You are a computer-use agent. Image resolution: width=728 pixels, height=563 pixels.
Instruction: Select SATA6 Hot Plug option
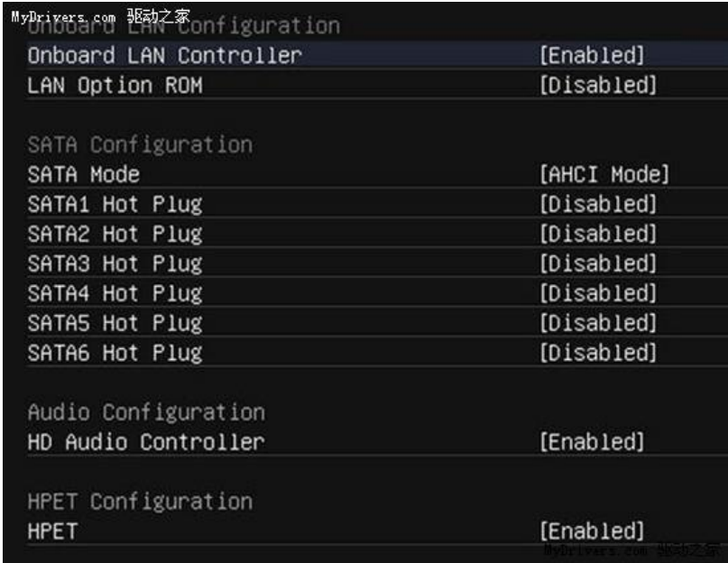pyautogui.click(x=115, y=353)
